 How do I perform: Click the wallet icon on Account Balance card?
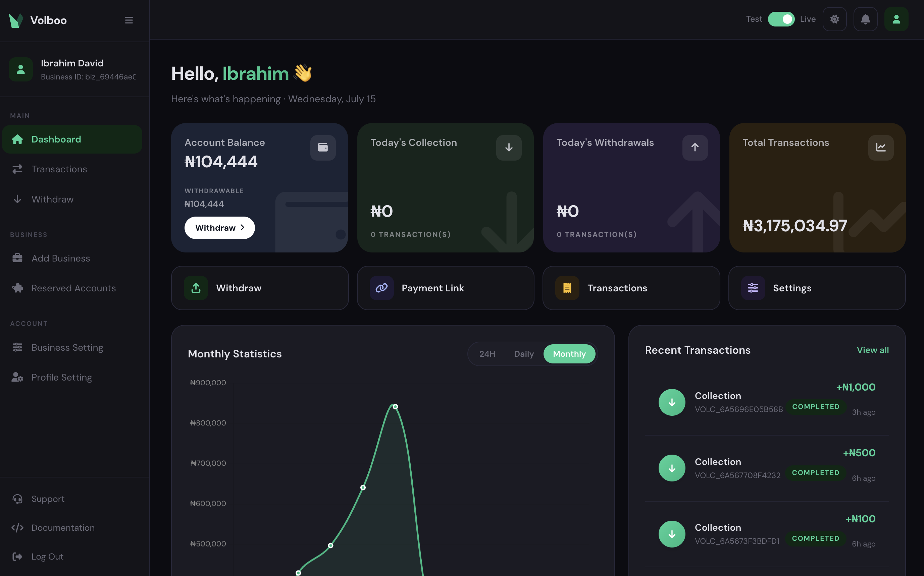click(x=323, y=148)
